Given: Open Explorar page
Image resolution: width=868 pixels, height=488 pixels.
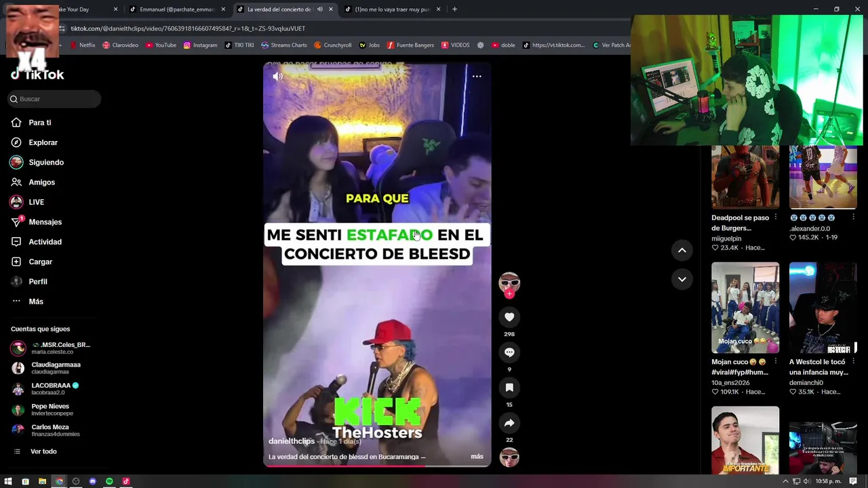Looking at the screenshot, I should pyautogui.click(x=43, y=142).
